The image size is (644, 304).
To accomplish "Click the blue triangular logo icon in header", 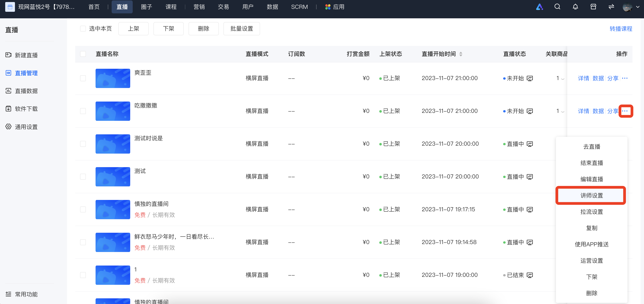I will (x=540, y=7).
